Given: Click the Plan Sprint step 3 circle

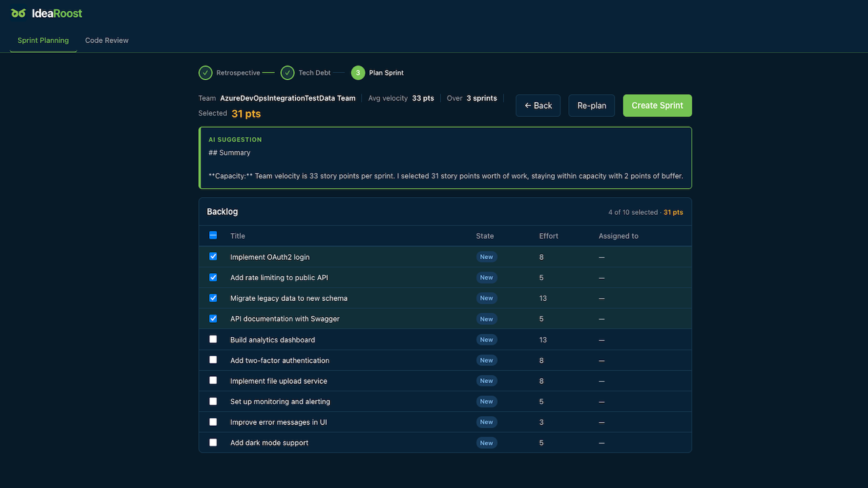Looking at the screenshot, I should 358,73.
